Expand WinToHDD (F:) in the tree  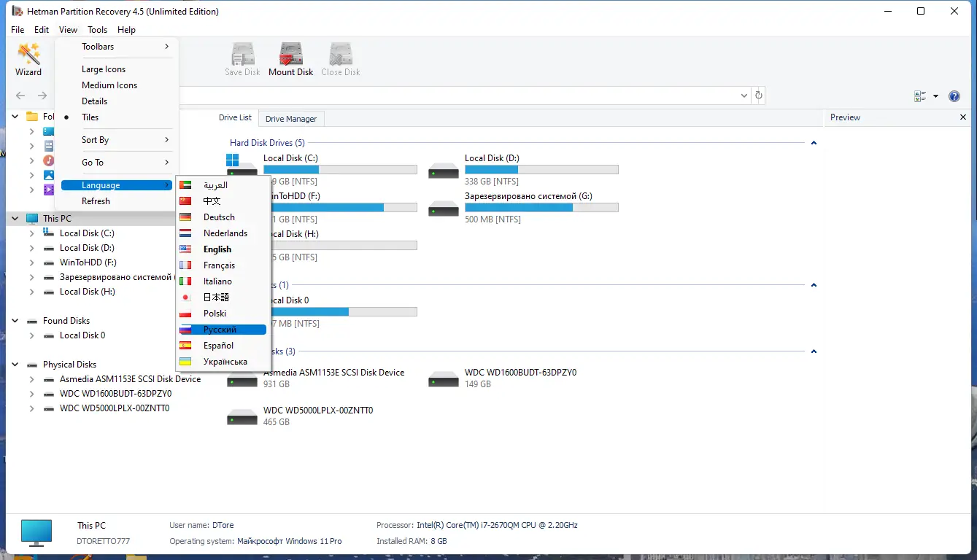[32, 262]
